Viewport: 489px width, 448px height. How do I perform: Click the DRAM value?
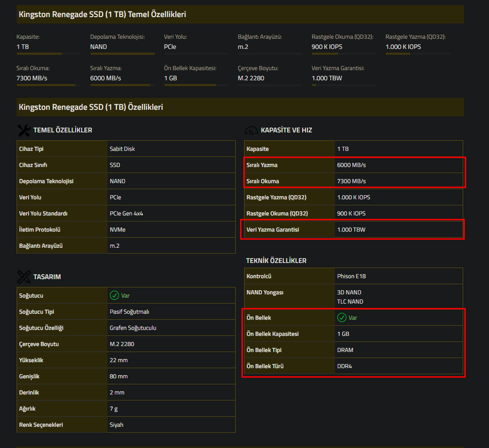click(x=345, y=350)
